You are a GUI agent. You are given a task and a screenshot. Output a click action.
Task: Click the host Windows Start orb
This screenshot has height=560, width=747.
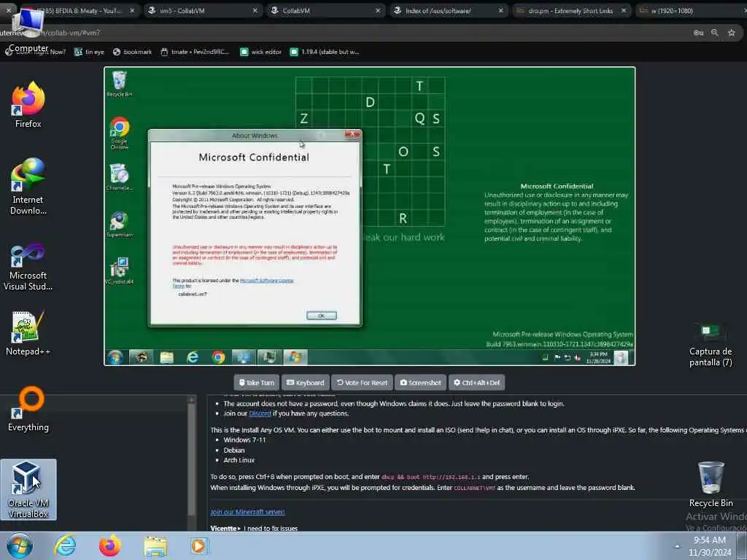tap(20, 545)
